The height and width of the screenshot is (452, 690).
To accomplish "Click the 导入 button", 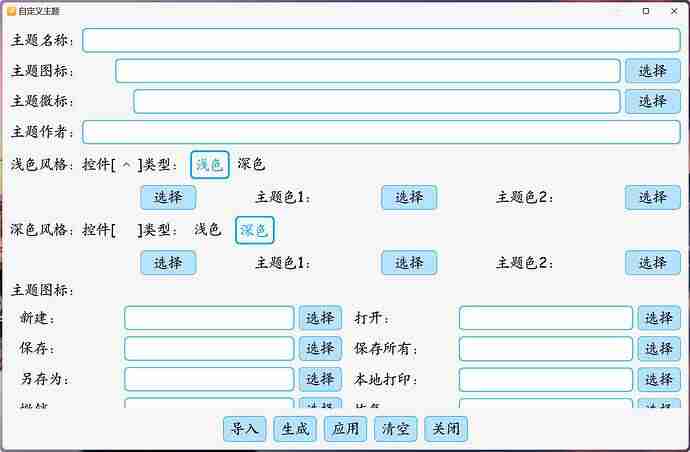I will [245, 429].
